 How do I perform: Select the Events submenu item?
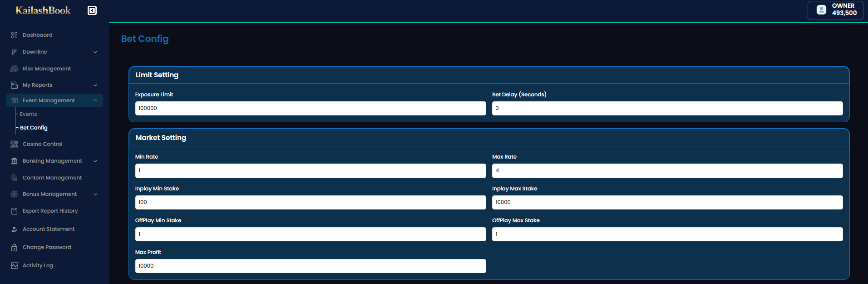[28, 114]
